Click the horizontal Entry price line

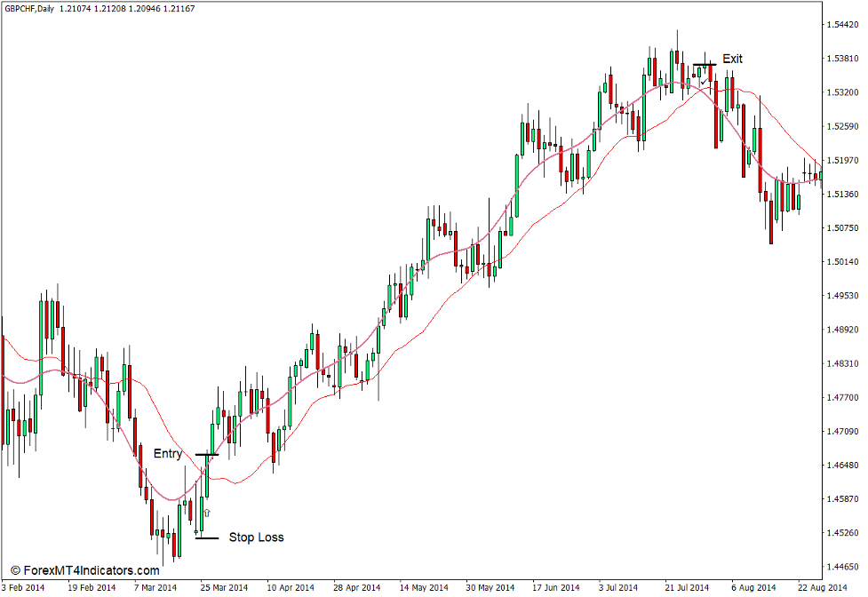point(207,454)
